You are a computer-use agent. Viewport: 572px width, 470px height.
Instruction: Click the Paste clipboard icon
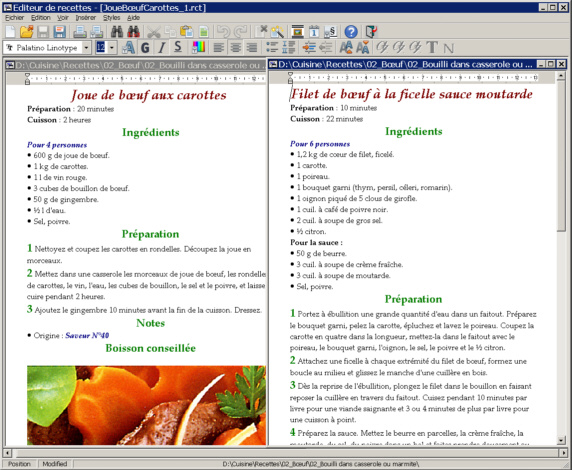(x=187, y=32)
